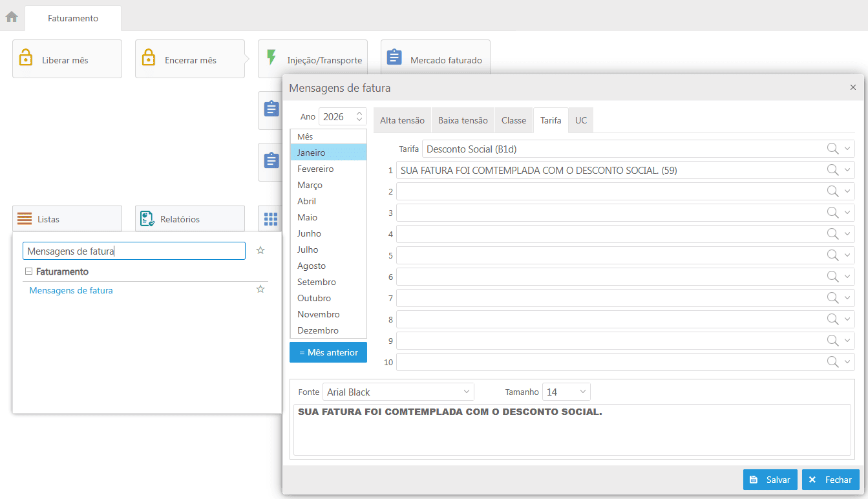Image resolution: width=868 pixels, height=499 pixels.
Task: Switch to the Alta tensão tab
Action: click(x=402, y=121)
